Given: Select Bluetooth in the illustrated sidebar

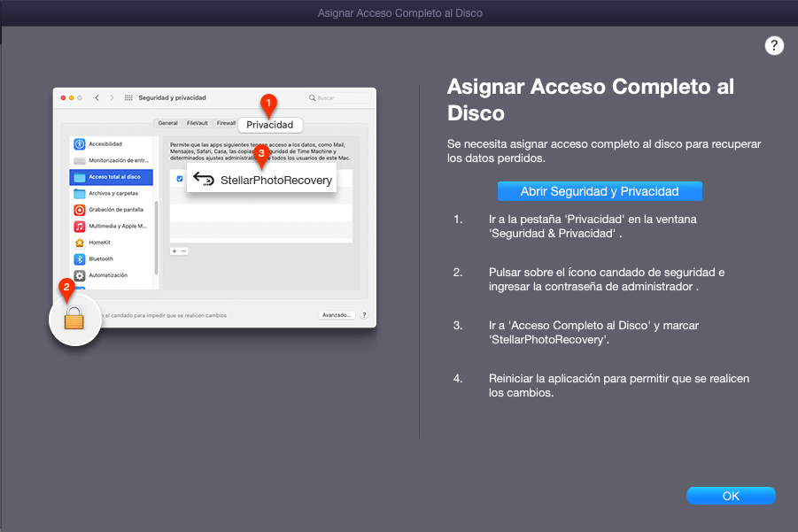Looking at the screenshot, I should pos(111,258).
